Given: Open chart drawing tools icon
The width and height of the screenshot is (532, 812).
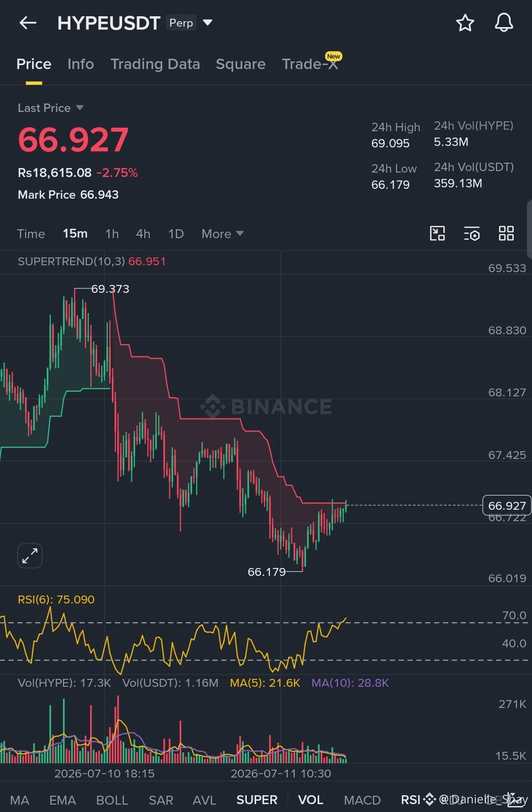Looking at the screenshot, I should point(437,233).
